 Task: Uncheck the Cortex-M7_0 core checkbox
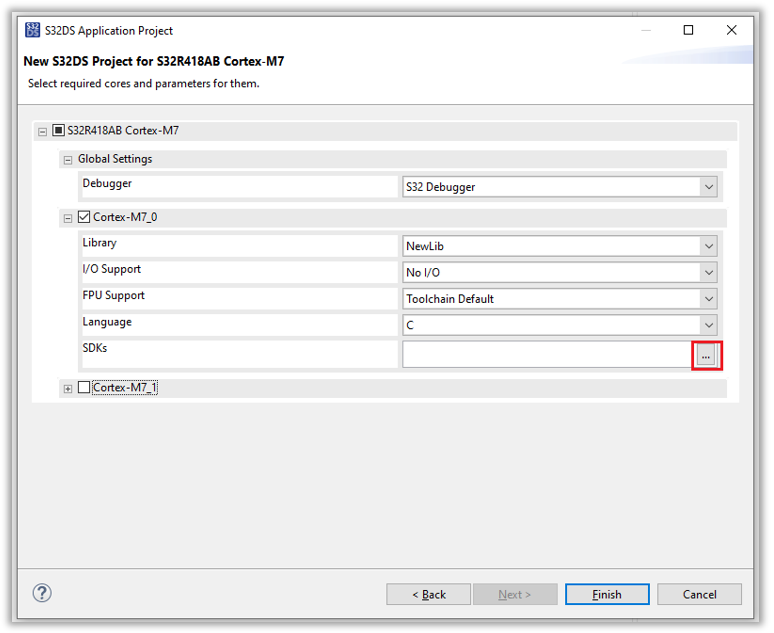coord(84,218)
